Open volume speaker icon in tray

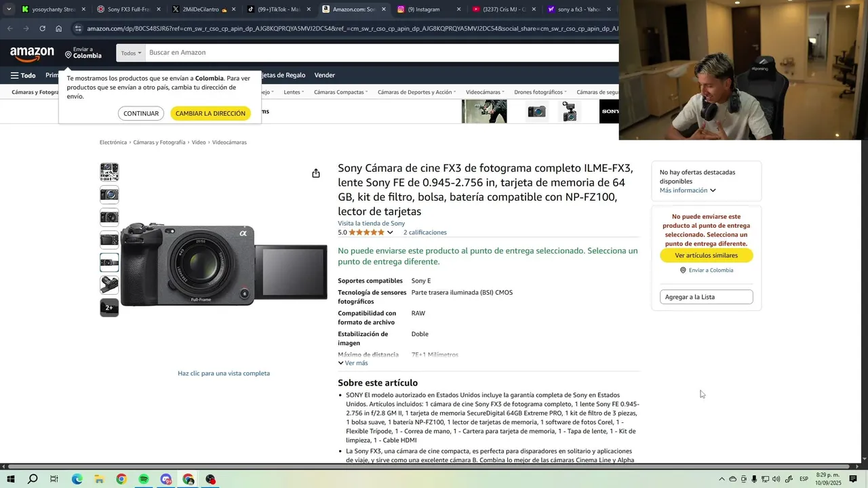[776, 479]
